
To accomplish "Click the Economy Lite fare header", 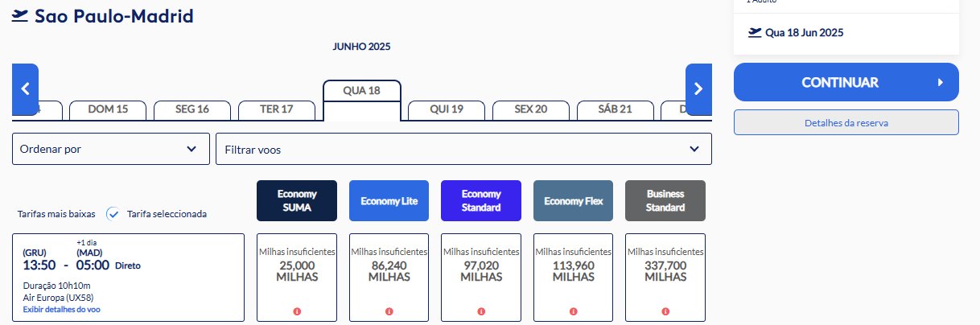I will pyautogui.click(x=389, y=200).
